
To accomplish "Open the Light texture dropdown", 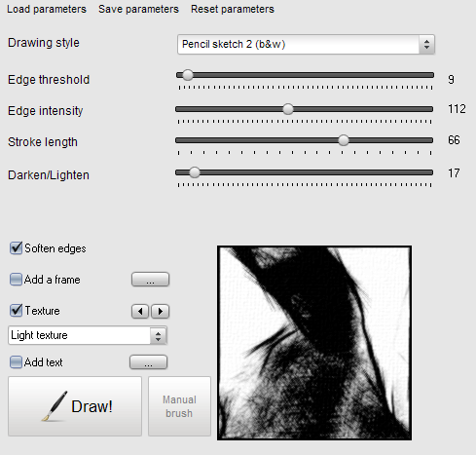I will point(88,335).
